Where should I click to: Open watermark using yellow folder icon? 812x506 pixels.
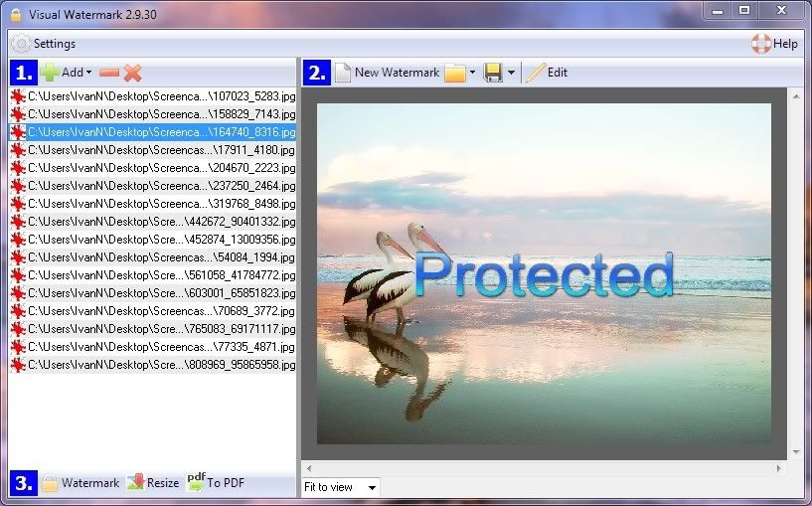(x=455, y=73)
